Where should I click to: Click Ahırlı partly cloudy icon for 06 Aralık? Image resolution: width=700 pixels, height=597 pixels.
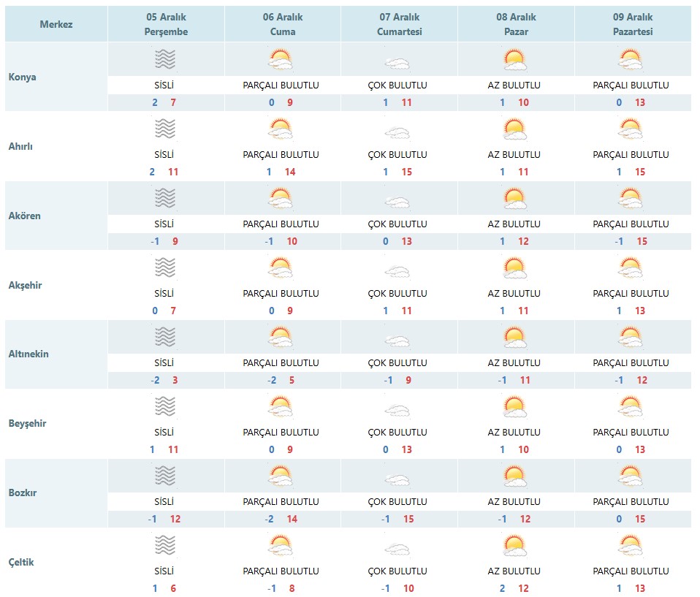click(x=281, y=129)
